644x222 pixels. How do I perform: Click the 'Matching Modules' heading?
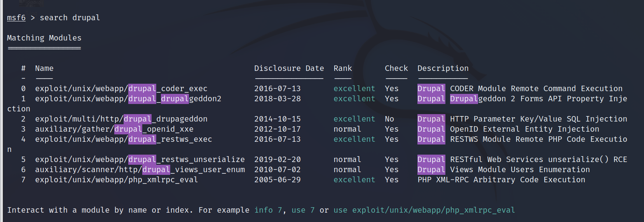[44, 38]
